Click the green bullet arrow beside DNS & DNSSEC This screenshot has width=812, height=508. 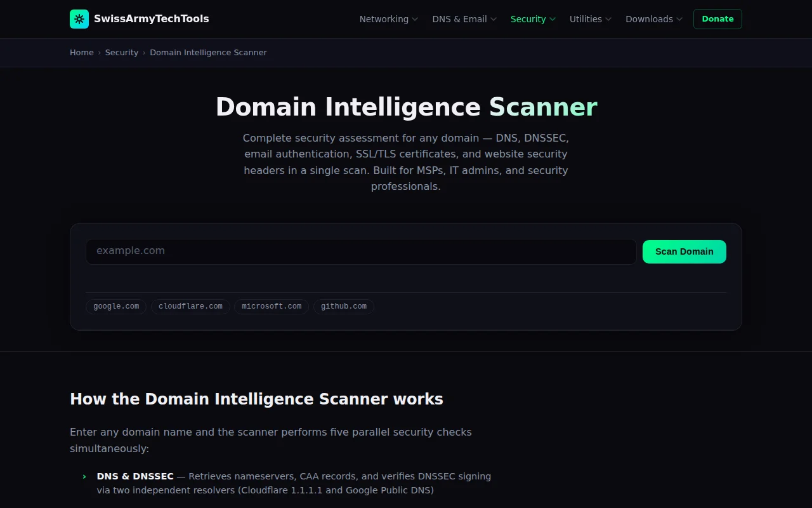[84, 476]
